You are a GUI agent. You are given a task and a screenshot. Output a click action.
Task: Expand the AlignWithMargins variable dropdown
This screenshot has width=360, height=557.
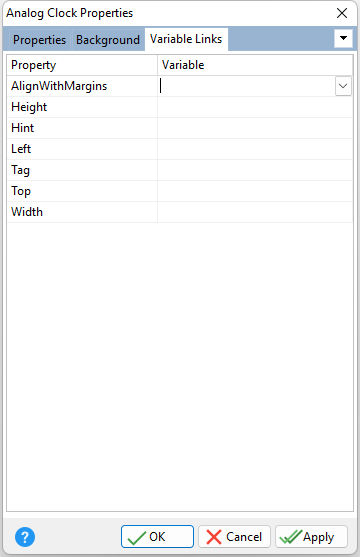click(343, 86)
